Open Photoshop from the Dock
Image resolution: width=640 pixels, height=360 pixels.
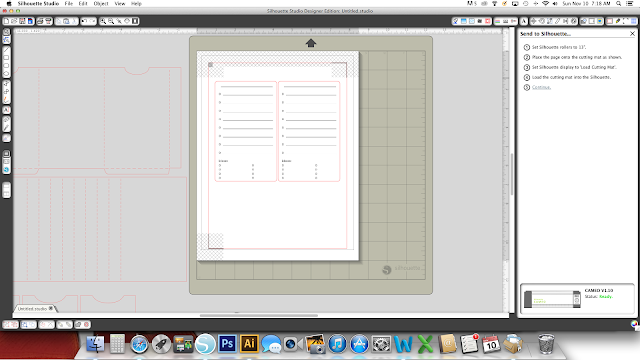(227, 344)
